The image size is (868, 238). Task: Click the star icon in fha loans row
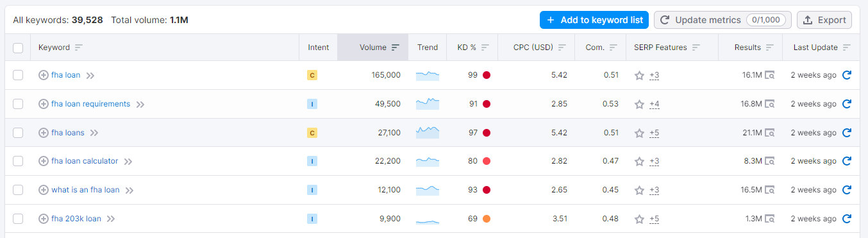[639, 133]
